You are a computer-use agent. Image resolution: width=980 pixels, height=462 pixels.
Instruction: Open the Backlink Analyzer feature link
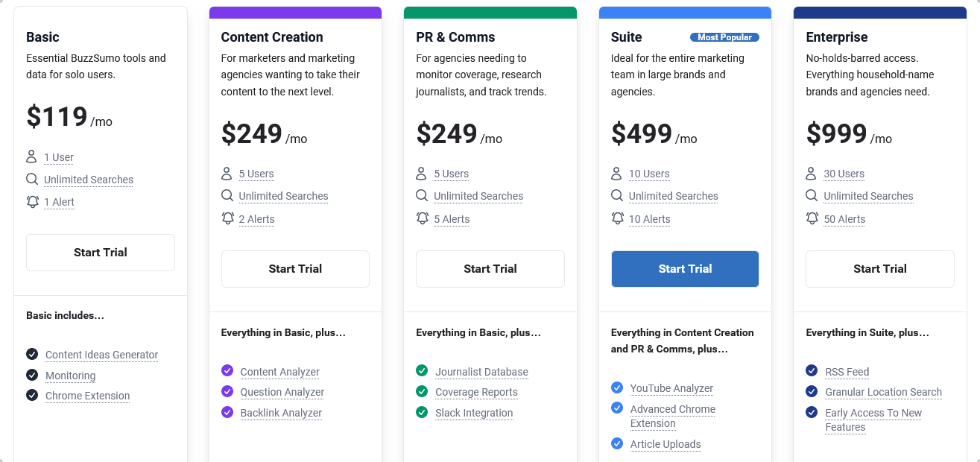pos(281,413)
